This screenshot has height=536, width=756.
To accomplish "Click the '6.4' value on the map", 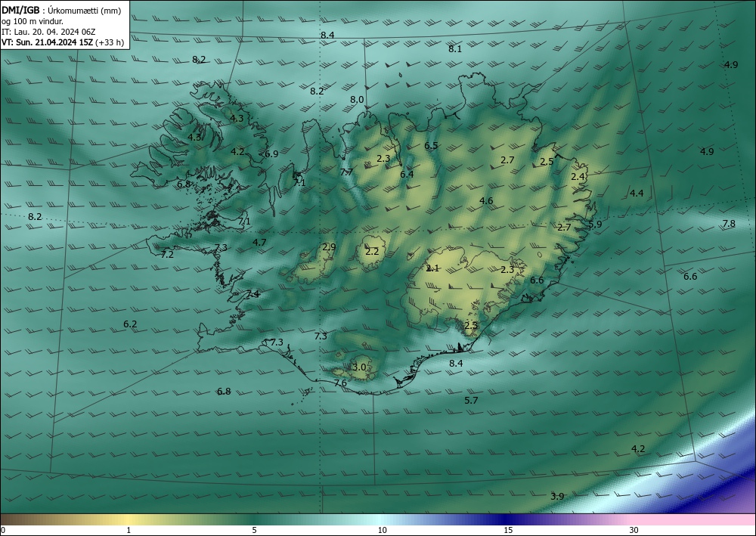I will point(407,174).
